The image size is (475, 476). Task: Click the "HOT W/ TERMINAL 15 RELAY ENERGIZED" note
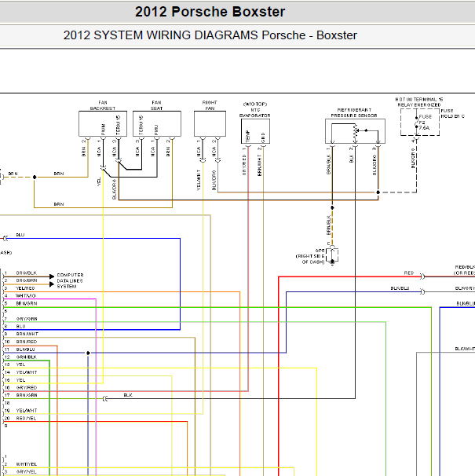coord(419,102)
